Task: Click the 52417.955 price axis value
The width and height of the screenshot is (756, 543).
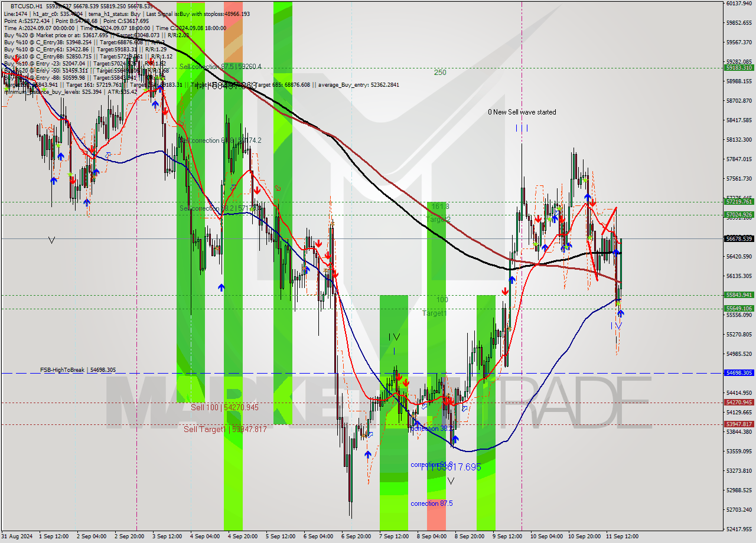Action: [739, 529]
